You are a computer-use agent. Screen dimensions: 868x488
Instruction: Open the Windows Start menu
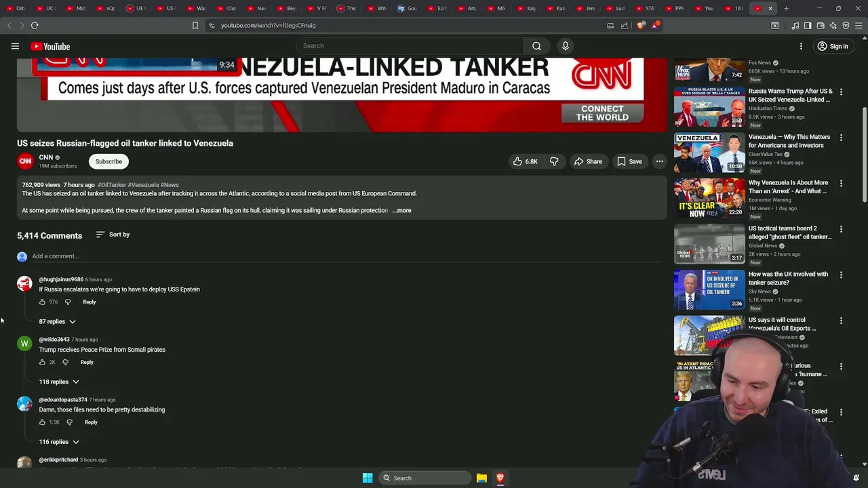coord(368,478)
